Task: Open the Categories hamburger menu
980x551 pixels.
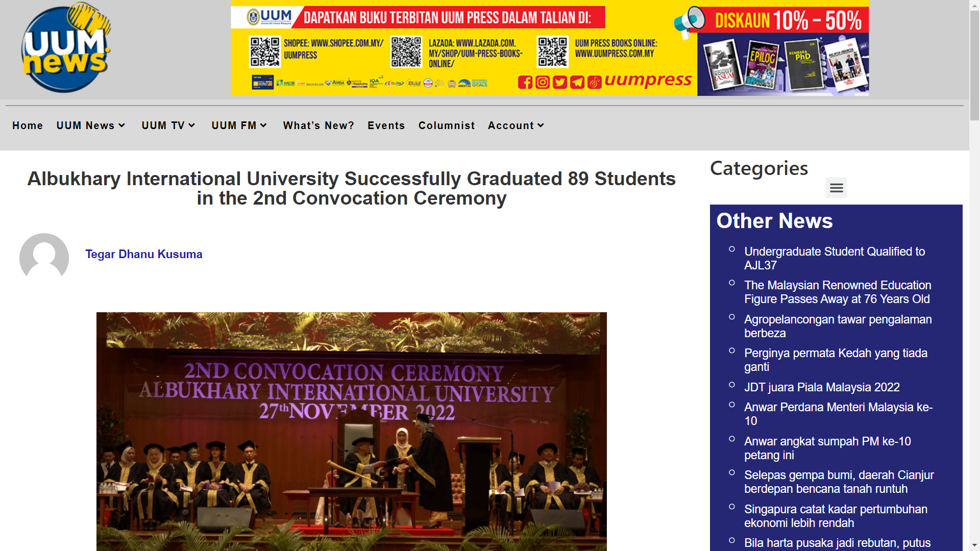Action: point(836,188)
